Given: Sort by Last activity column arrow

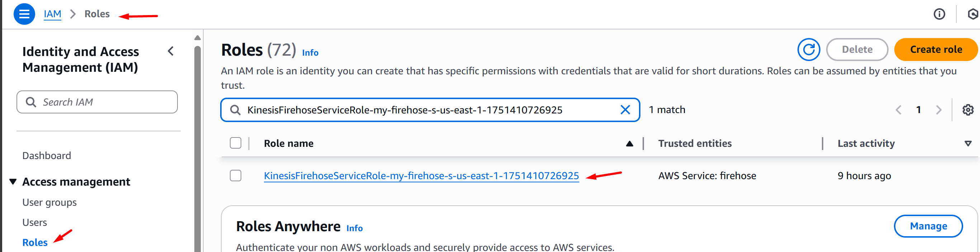Looking at the screenshot, I should (x=968, y=144).
